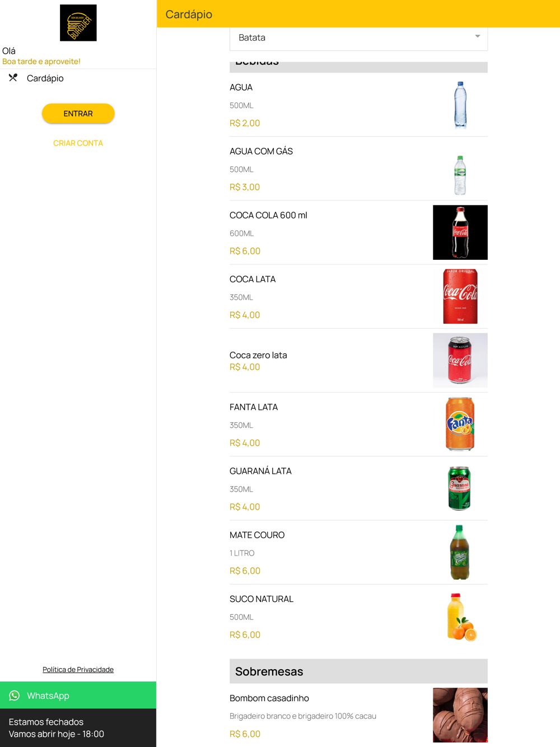Click the AGUA COM GÁS bottle image
The height and width of the screenshot is (747, 560).
pos(460,175)
